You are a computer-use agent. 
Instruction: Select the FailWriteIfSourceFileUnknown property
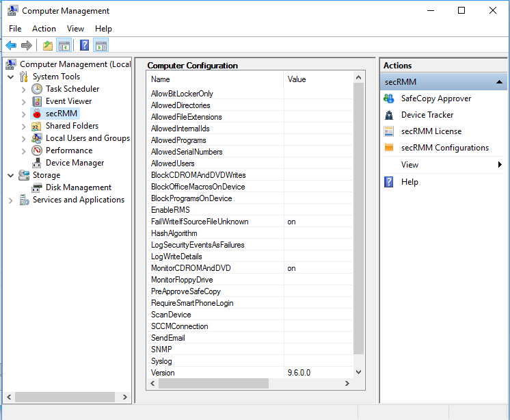point(200,222)
